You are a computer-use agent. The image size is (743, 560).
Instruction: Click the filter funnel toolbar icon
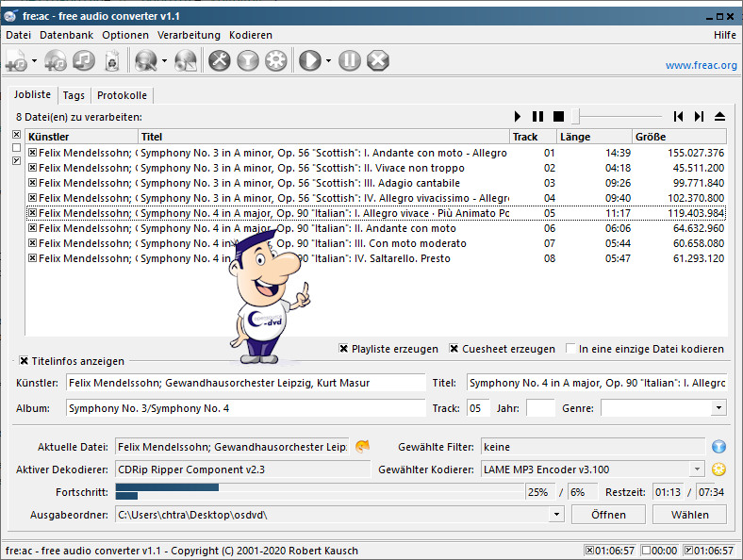[248, 61]
